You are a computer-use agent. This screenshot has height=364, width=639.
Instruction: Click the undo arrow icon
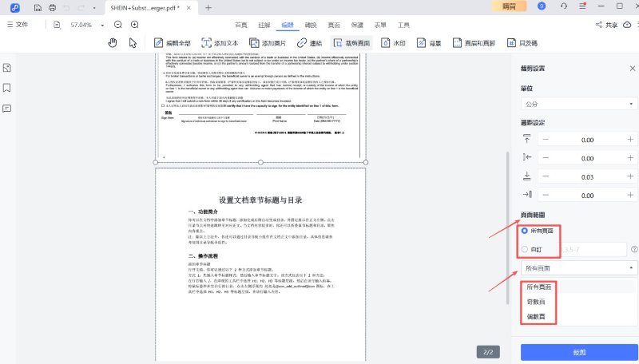pyautogui.click(x=66, y=7)
